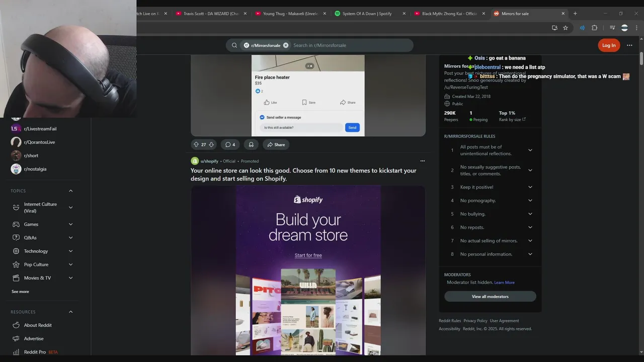Open the User Agreement footer link
This screenshot has width=644, height=362.
coord(504,321)
